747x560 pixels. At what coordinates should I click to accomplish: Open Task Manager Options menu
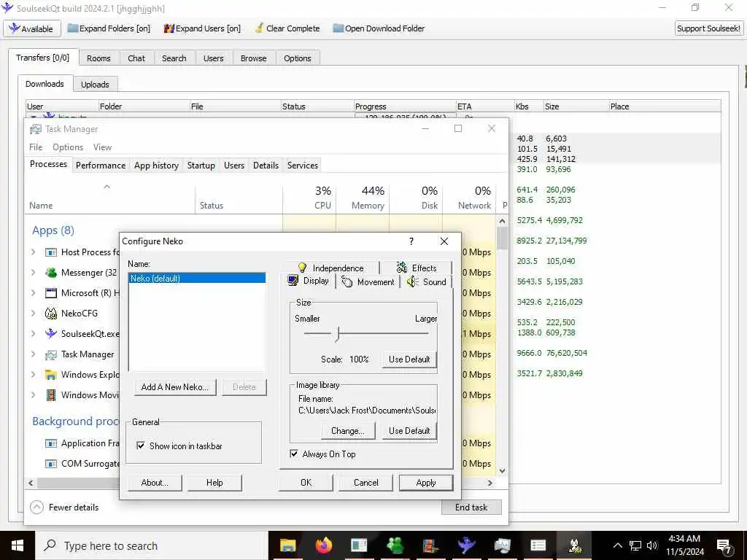click(x=68, y=147)
